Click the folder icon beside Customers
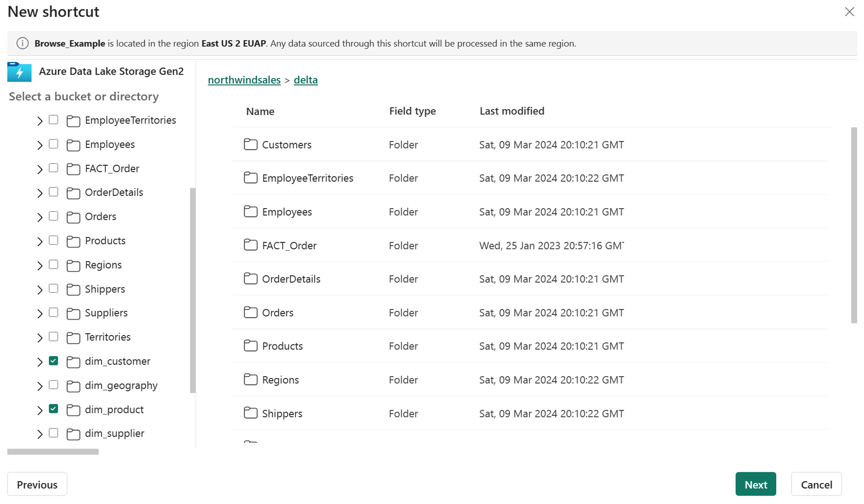 tap(250, 144)
